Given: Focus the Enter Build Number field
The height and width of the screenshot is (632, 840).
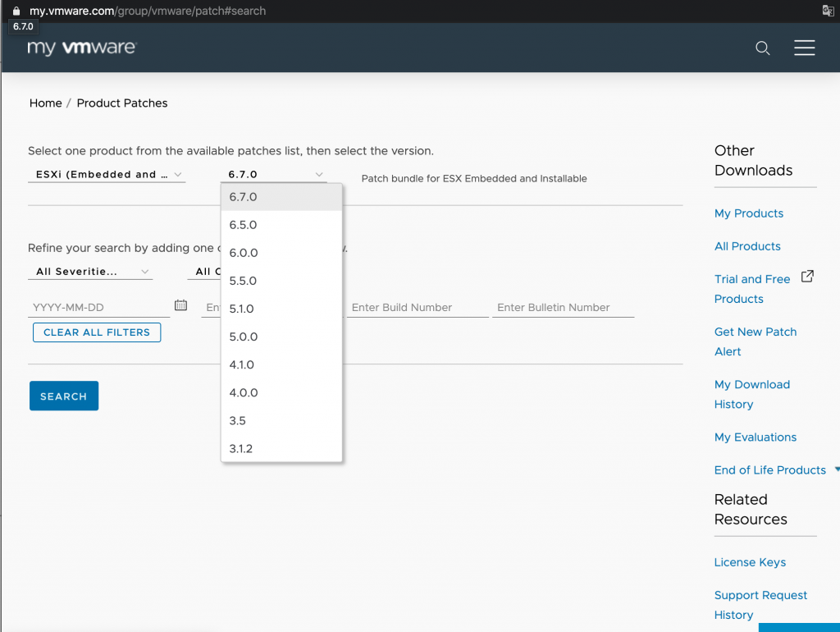Looking at the screenshot, I should click(x=418, y=307).
